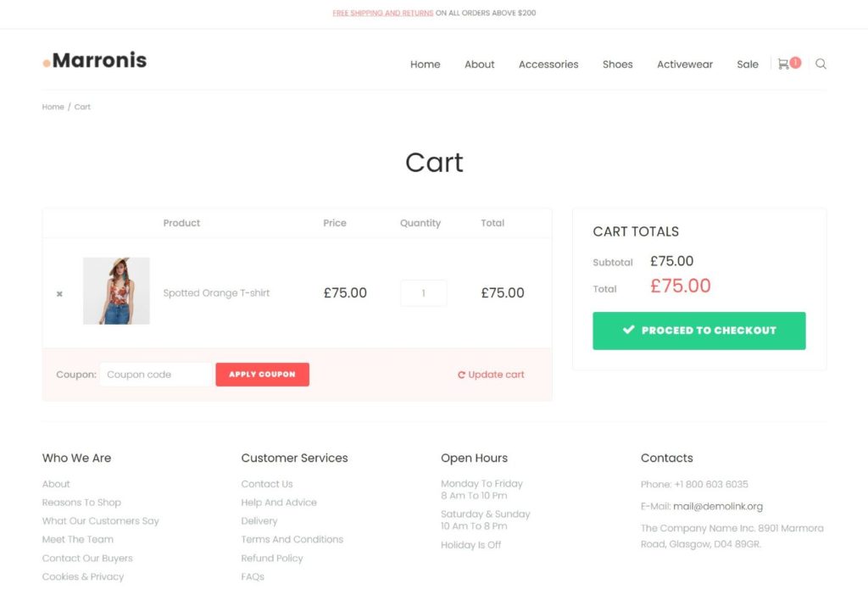Click the mail@demolink.org email link
The height and width of the screenshot is (606, 868).
[718, 507]
